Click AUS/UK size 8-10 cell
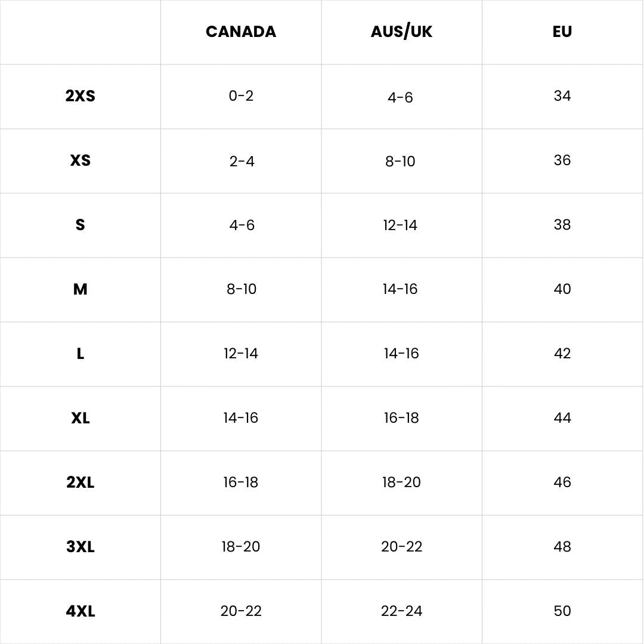The width and height of the screenshot is (644, 644). point(400,162)
